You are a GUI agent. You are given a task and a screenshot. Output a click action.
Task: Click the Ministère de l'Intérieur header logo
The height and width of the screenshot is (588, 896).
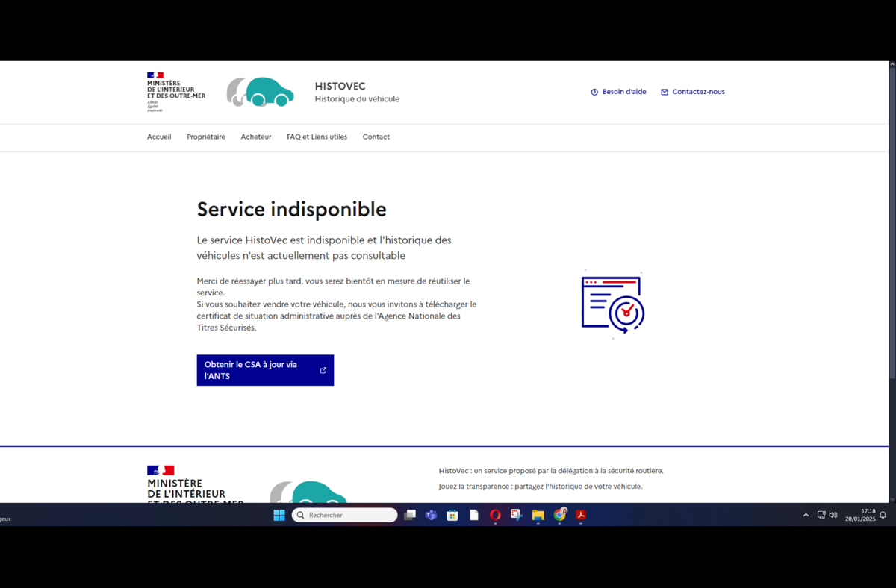[176, 92]
